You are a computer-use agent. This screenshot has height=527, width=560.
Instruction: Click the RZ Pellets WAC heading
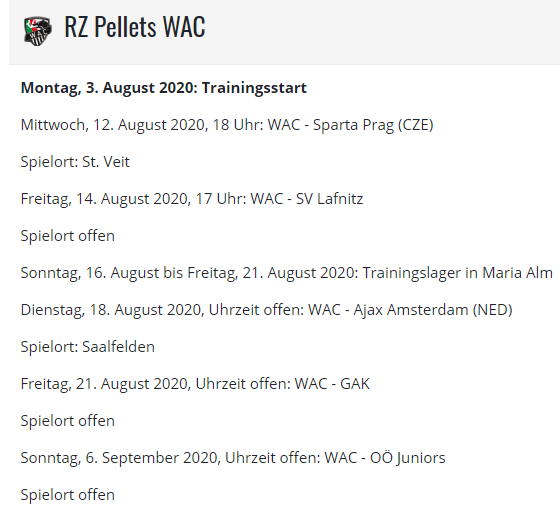(135, 27)
